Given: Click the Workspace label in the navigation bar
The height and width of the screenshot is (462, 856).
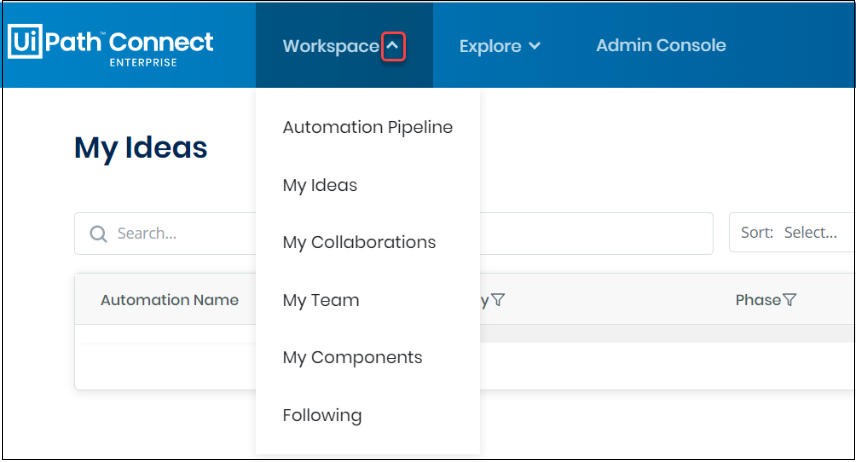Looking at the screenshot, I should pyautogui.click(x=330, y=46).
